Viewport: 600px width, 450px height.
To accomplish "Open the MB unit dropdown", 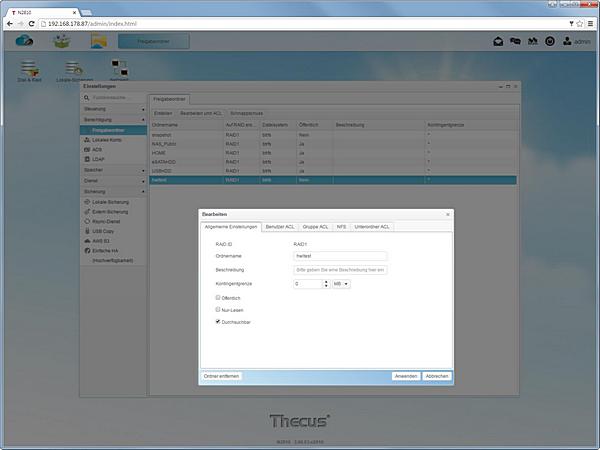I will click(341, 284).
